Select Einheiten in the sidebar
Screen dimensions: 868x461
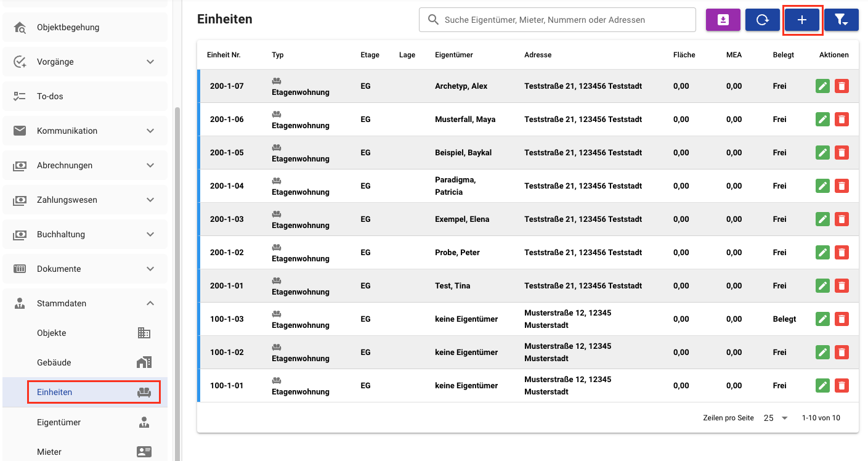(x=85, y=392)
